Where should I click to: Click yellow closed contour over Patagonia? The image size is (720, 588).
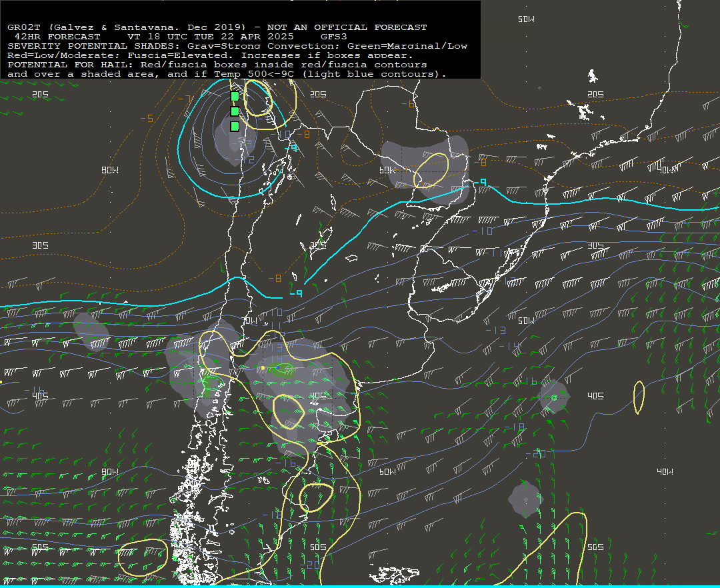pos(316,497)
